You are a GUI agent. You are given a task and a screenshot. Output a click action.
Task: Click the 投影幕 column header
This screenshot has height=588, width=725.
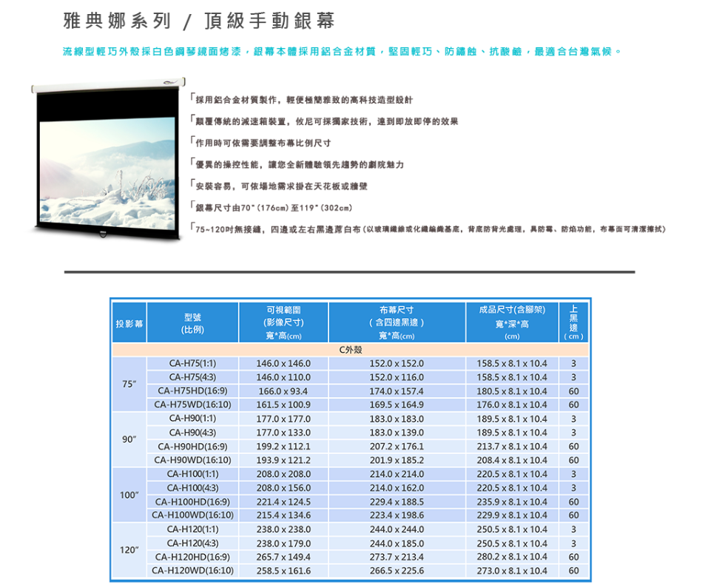[x=129, y=323]
